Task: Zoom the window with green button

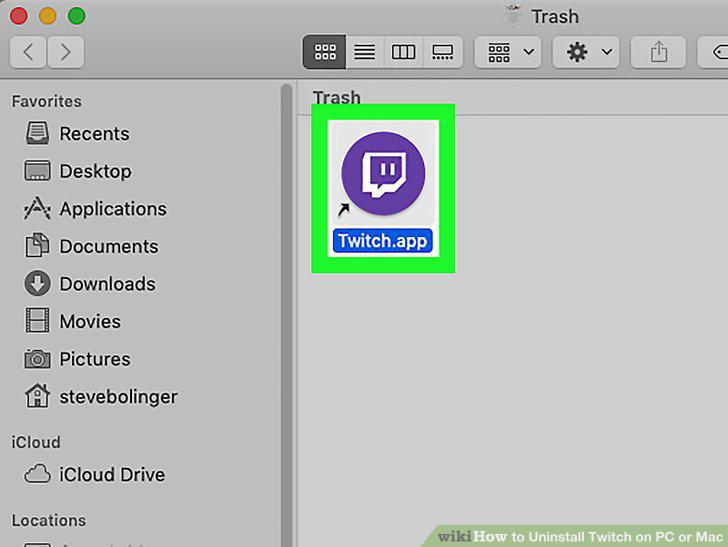Action: click(77, 16)
